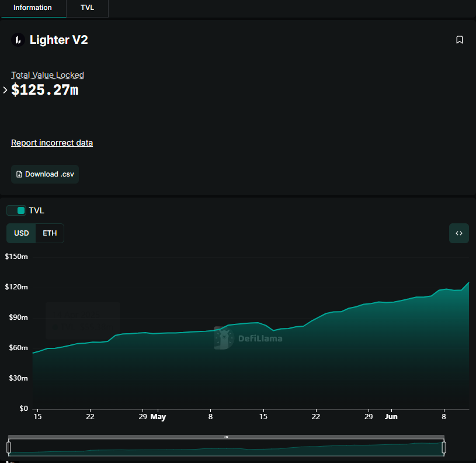Open the TVL tab
This screenshot has height=463, width=476.
click(x=87, y=8)
